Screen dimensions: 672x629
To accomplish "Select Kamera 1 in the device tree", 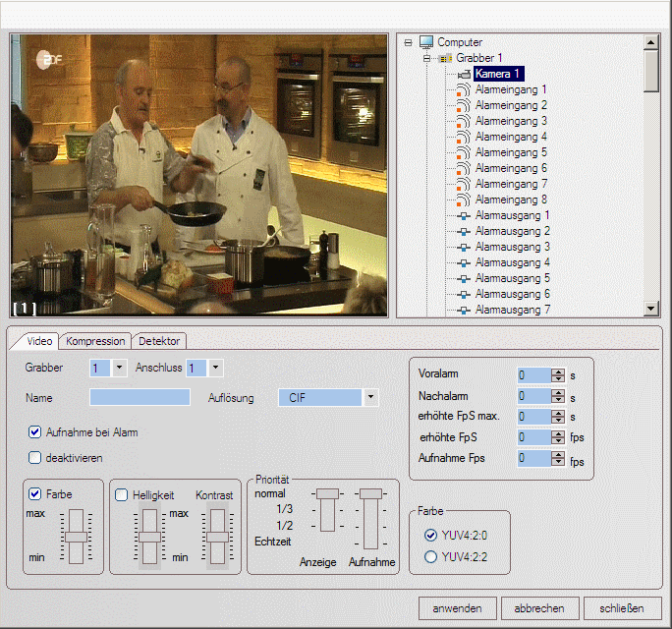I will [x=498, y=74].
